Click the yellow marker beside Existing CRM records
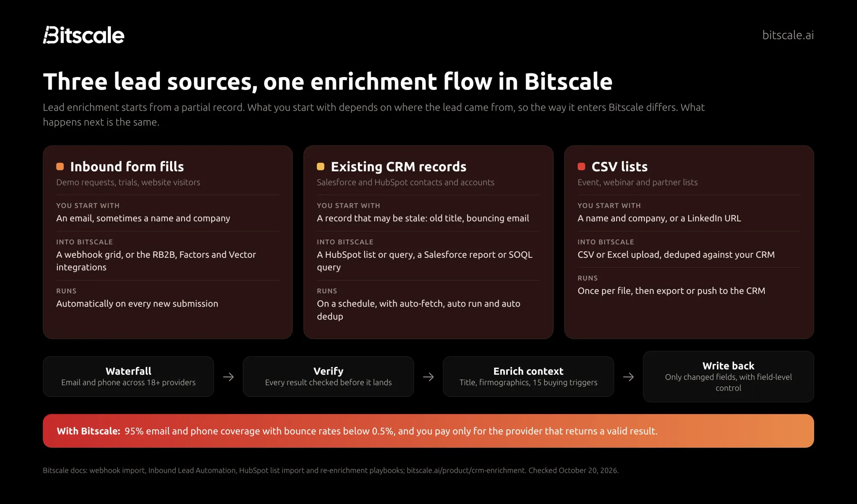 pyautogui.click(x=321, y=167)
